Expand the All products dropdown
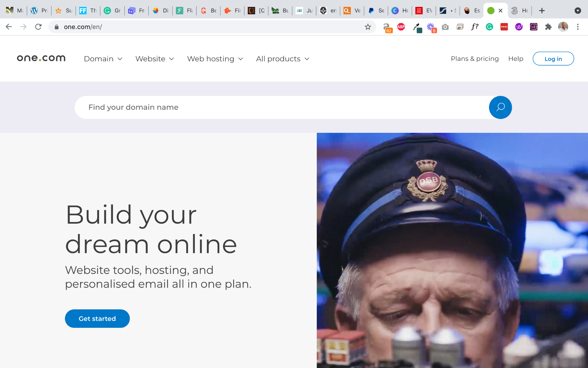 tap(283, 59)
